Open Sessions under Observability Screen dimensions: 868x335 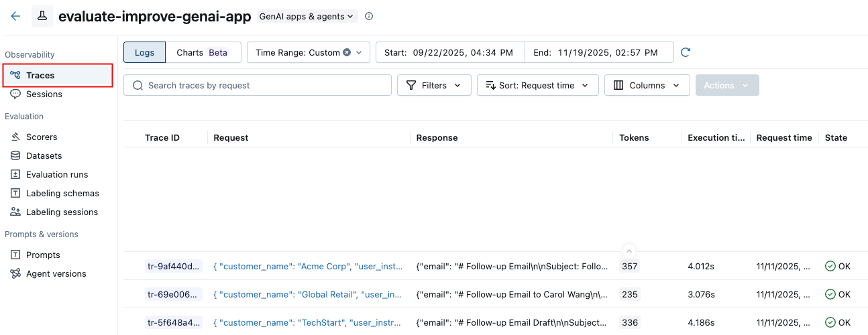coord(44,94)
